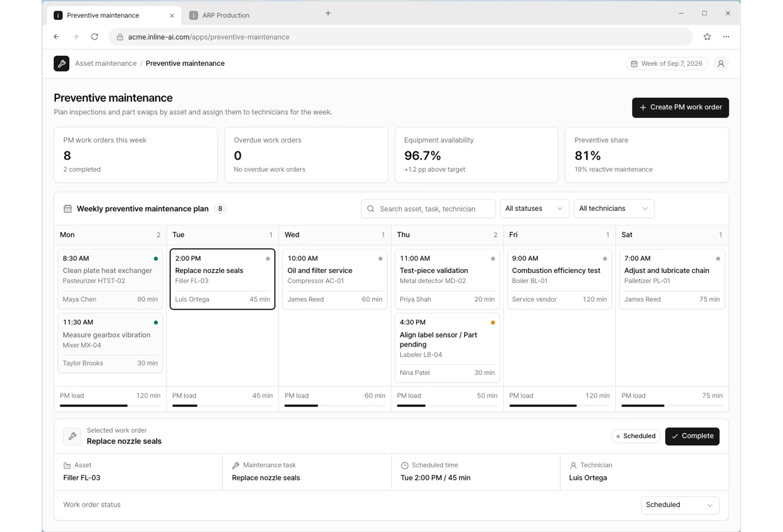Open the user profile icon
This screenshot has height=532, width=783.
(721, 64)
